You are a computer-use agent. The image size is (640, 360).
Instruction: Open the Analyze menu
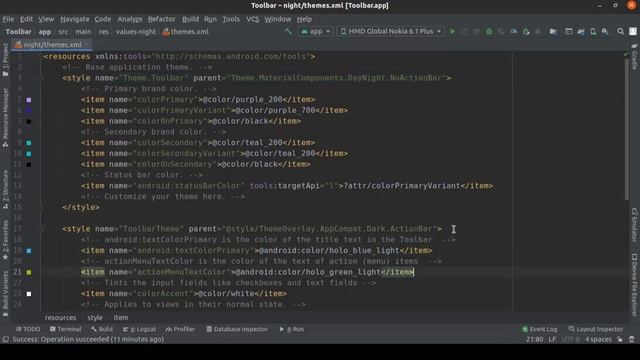130,19
